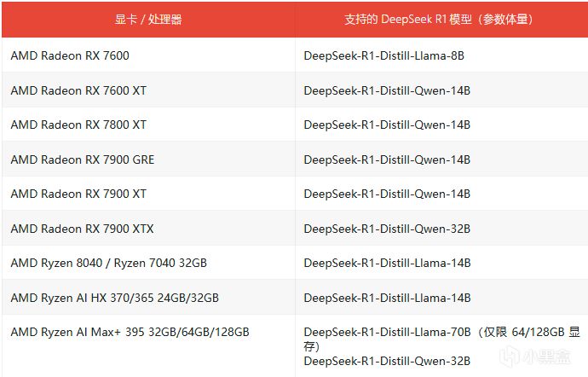This screenshot has height=377, width=588.
Task: Click the Llama-14B model in the Ryzen AI HX 370/365 row
Action: pyautogui.click(x=387, y=298)
